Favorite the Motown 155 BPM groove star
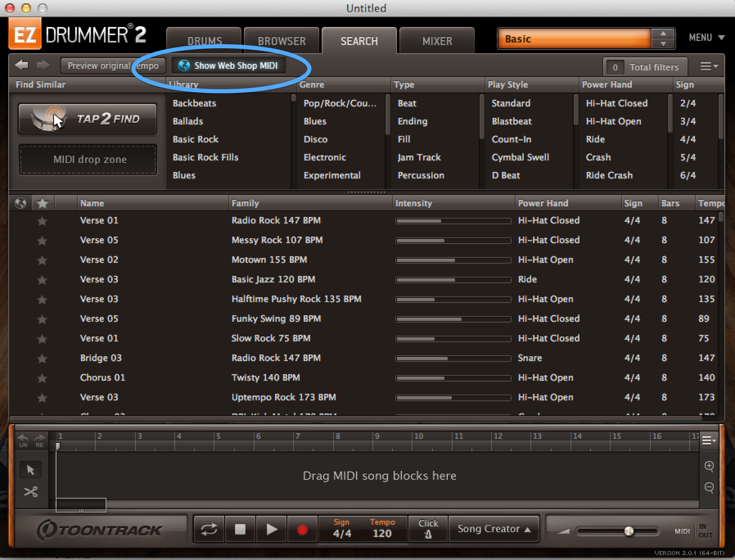This screenshot has width=735, height=560. pos(42,260)
